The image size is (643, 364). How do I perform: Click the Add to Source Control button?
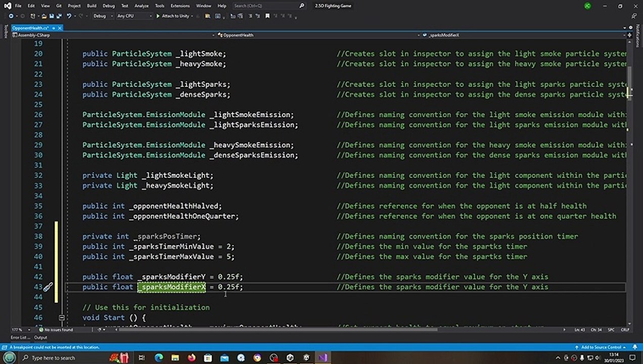point(601,347)
